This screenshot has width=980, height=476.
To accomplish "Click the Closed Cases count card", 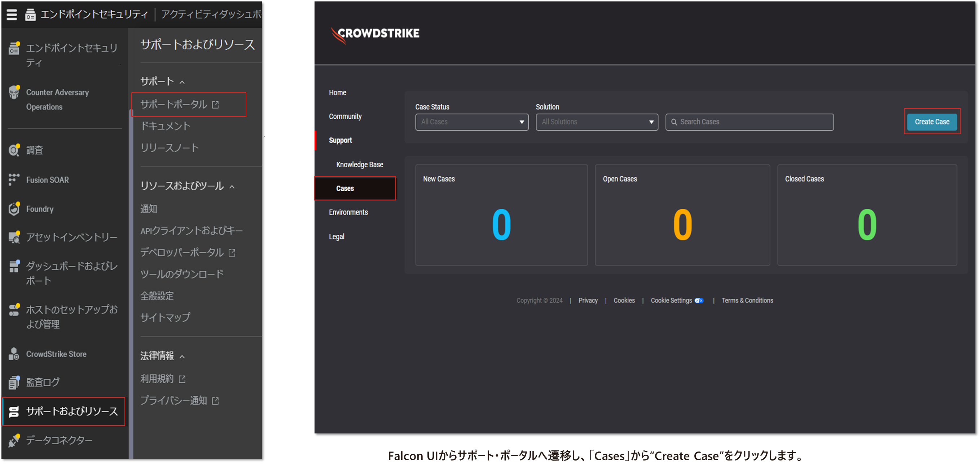I will (867, 215).
